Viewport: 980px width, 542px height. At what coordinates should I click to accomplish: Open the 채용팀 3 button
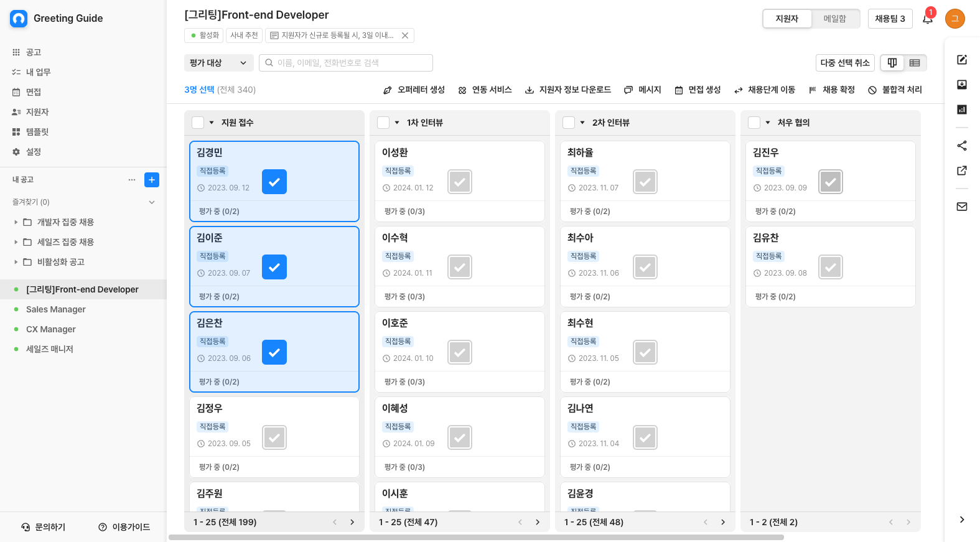pos(890,19)
